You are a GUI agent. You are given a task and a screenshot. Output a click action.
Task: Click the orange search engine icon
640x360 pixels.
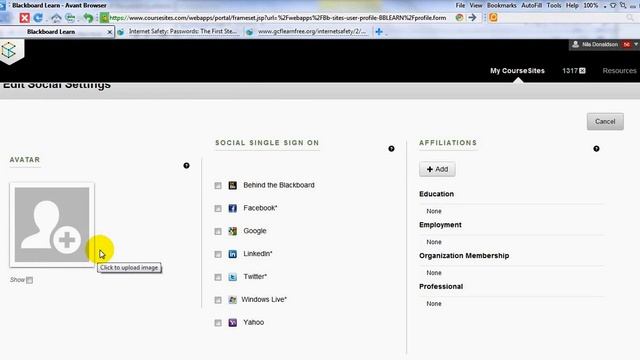(493, 18)
